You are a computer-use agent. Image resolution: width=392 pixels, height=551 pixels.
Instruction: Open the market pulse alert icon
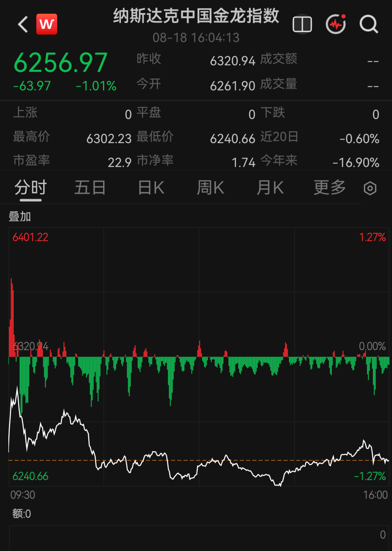coord(336,24)
